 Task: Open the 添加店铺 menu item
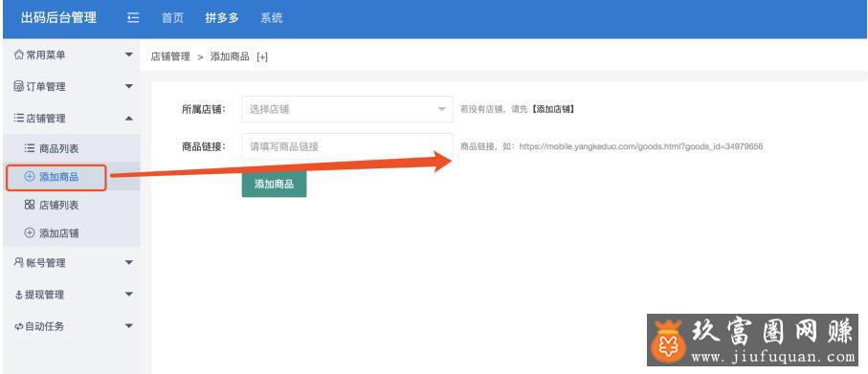(x=72, y=233)
